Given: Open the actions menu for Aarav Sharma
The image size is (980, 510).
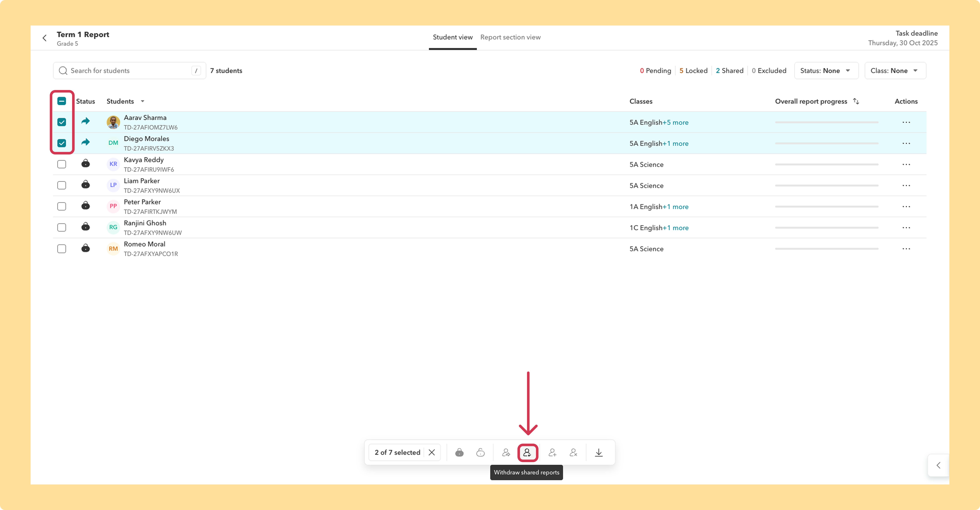Looking at the screenshot, I should (906, 122).
